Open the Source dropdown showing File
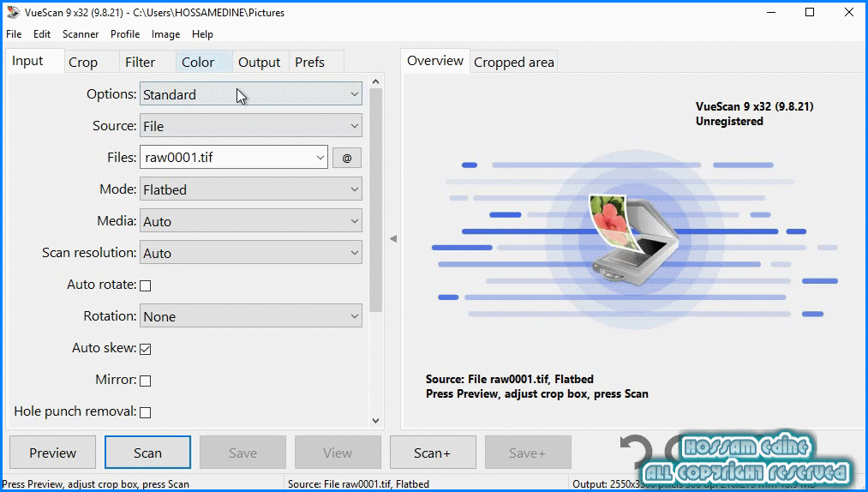The width and height of the screenshot is (868, 492). [251, 126]
